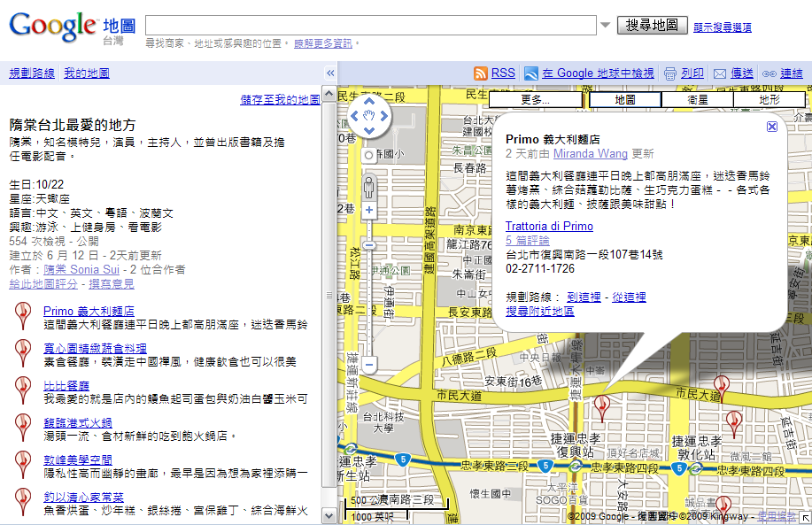The height and width of the screenshot is (525, 812).
Task: Click the 瞭解更多資訊 link
Action: (x=323, y=43)
